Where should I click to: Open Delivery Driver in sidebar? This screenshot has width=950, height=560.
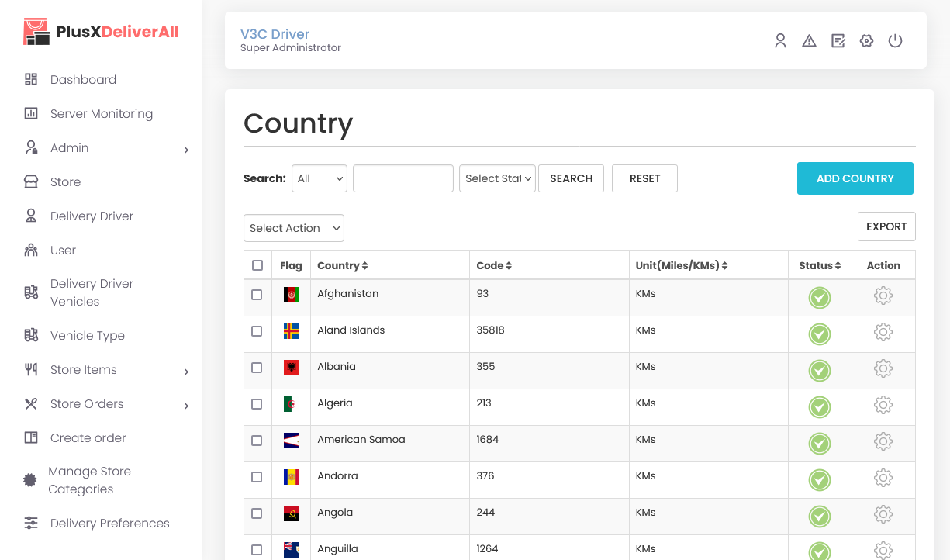[92, 216]
